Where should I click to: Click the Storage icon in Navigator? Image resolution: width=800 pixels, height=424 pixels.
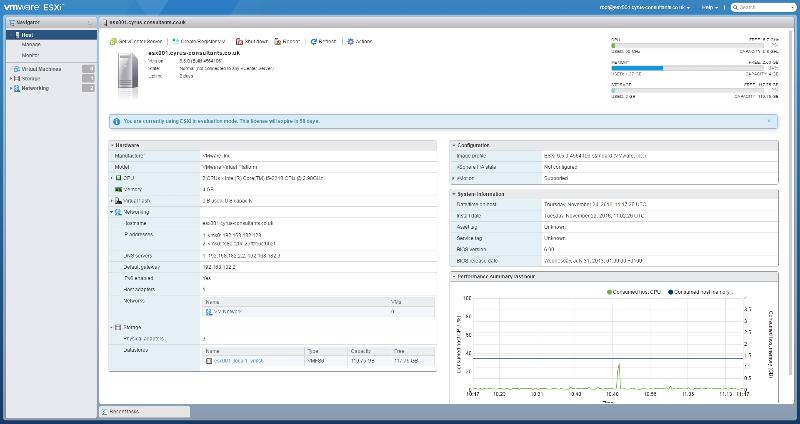17,79
